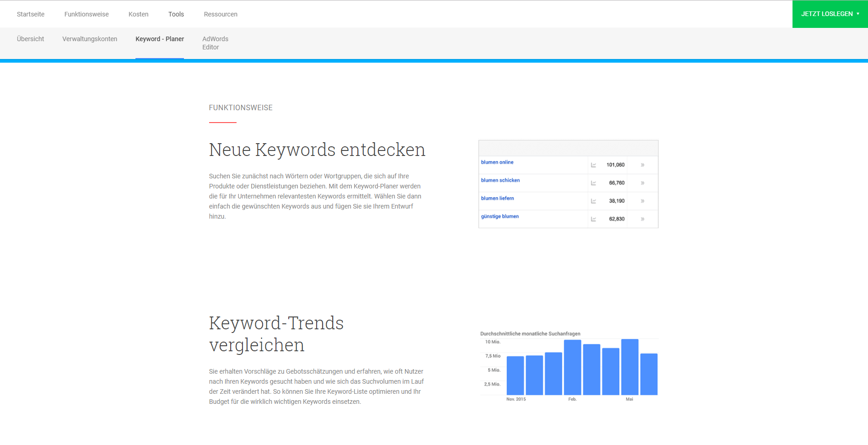Open the Tools navigation menu

(176, 14)
